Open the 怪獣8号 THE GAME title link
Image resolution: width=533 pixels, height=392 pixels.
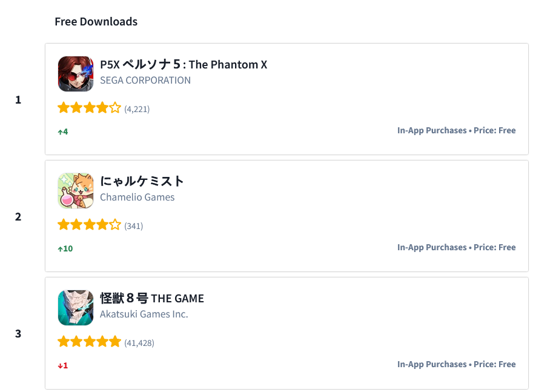[152, 298]
